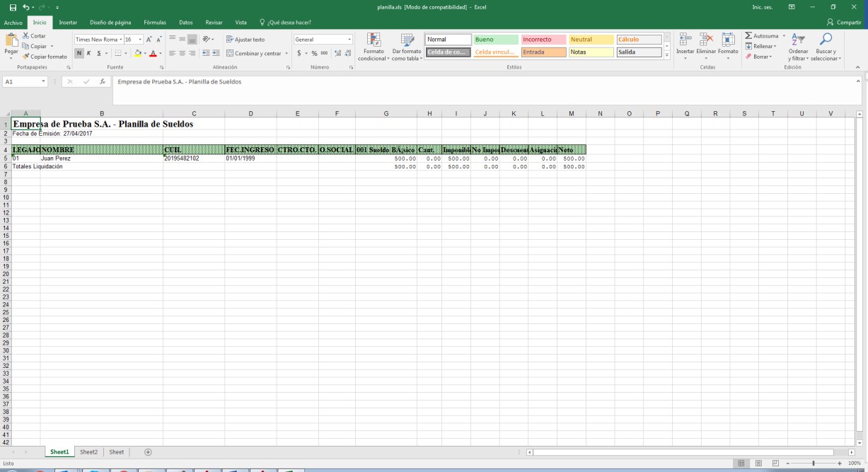Open the Name Box dropdown arrow
This screenshot has height=472, width=868.
(44, 81)
